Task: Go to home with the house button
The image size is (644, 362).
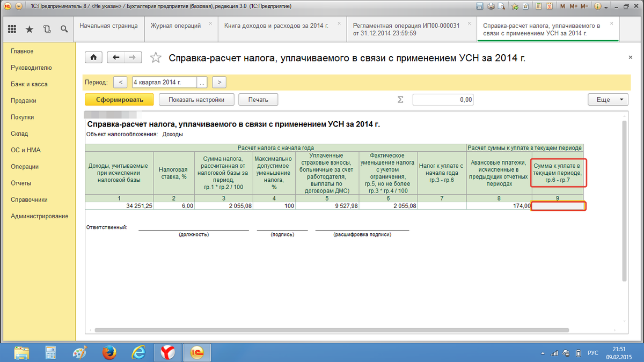Action: pos(93,57)
